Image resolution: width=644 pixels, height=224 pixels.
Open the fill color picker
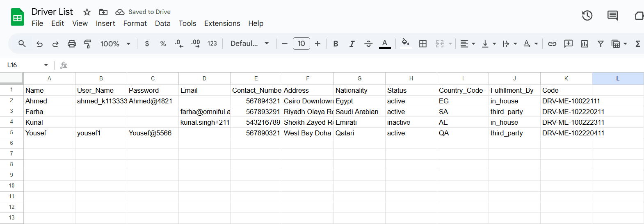click(405, 43)
